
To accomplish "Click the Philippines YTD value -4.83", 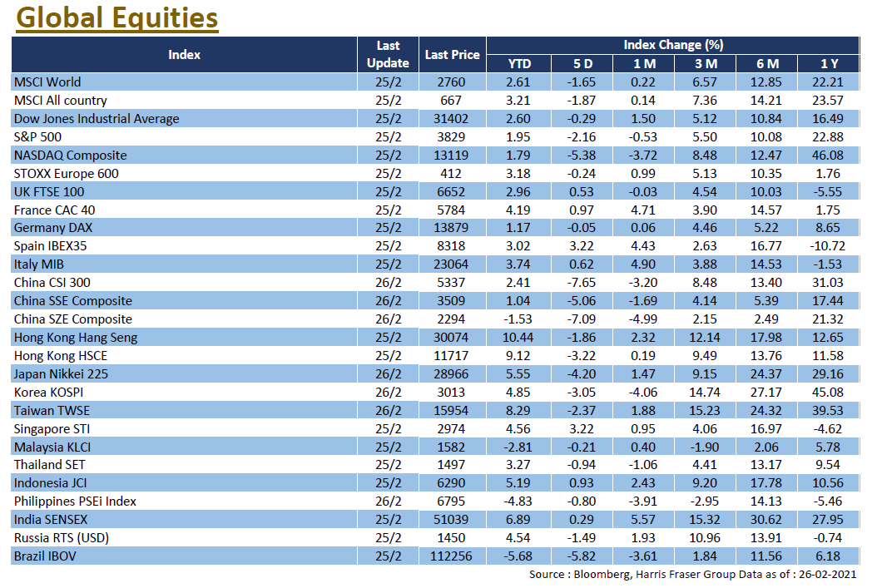I will pos(518,502).
